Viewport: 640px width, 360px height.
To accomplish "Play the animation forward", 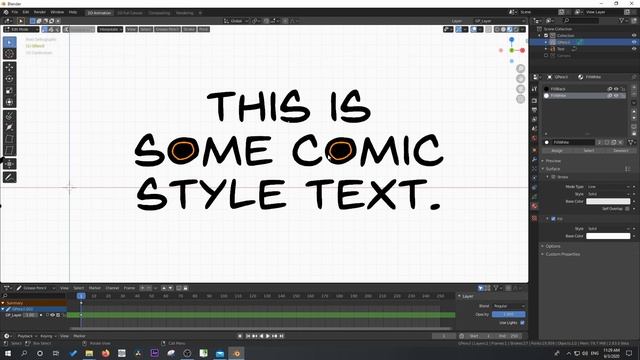I will pyautogui.click(x=268, y=336).
